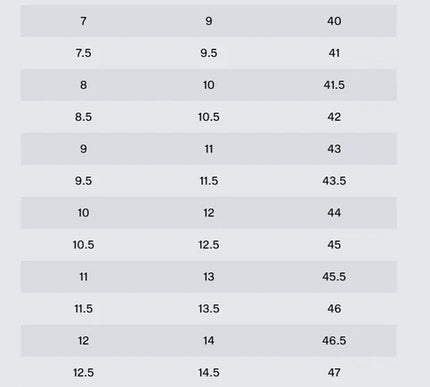The width and height of the screenshot is (430, 387).
Task: Select the 45.5 size cell
Action: click(334, 277)
